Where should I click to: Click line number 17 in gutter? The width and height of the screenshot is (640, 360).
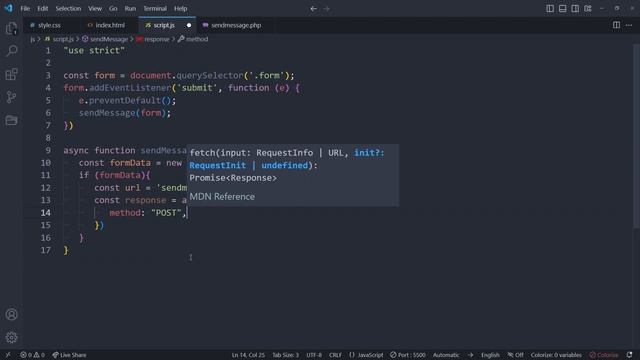[x=46, y=250]
